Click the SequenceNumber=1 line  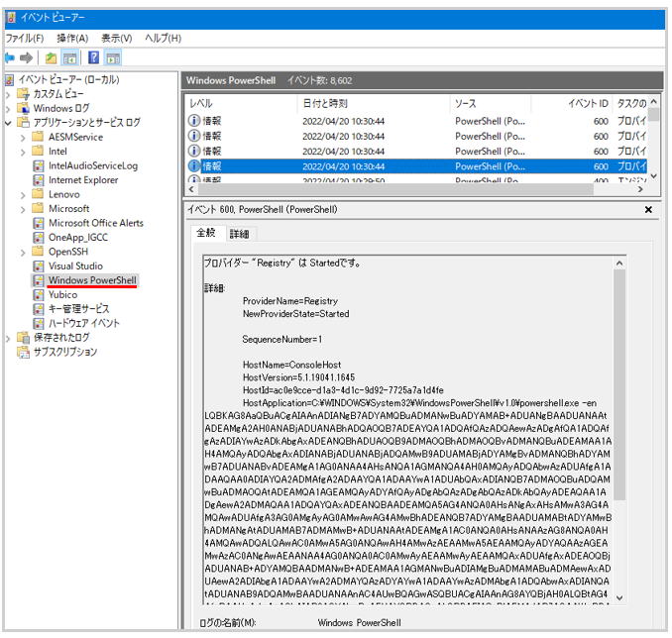click(282, 340)
